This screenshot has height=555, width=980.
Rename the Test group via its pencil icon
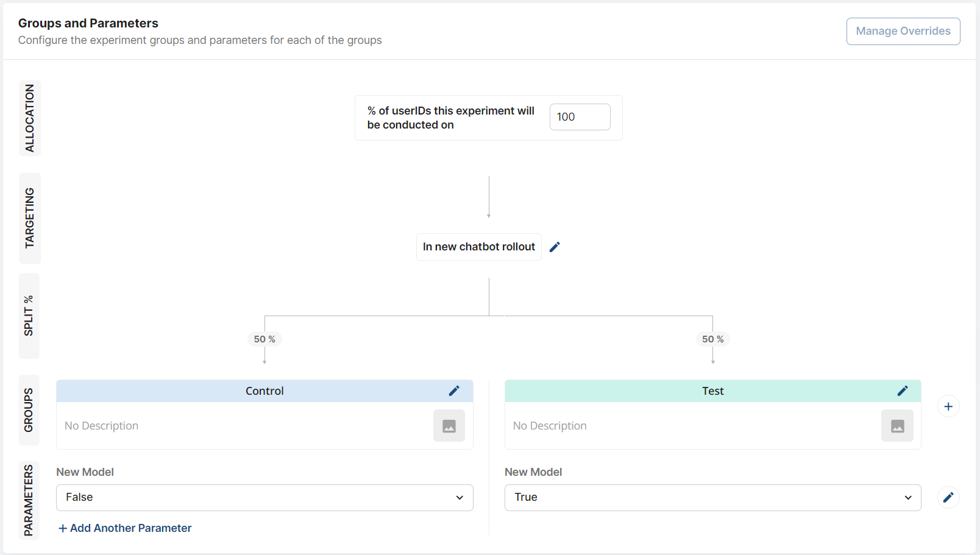[x=903, y=391]
